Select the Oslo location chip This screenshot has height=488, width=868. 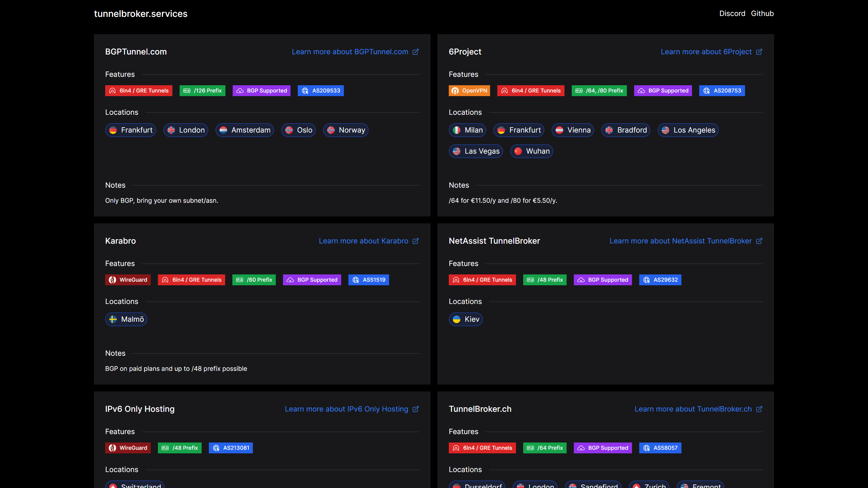click(299, 130)
